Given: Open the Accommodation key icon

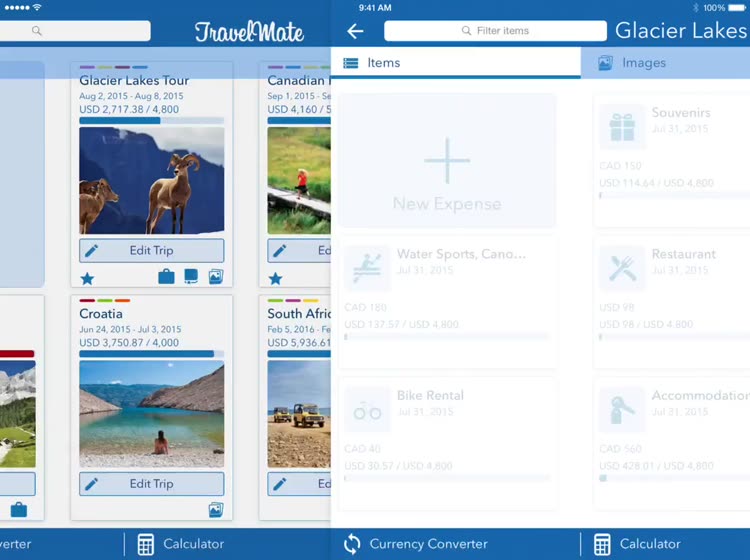Looking at the screenshot, I should pos(622,410).
